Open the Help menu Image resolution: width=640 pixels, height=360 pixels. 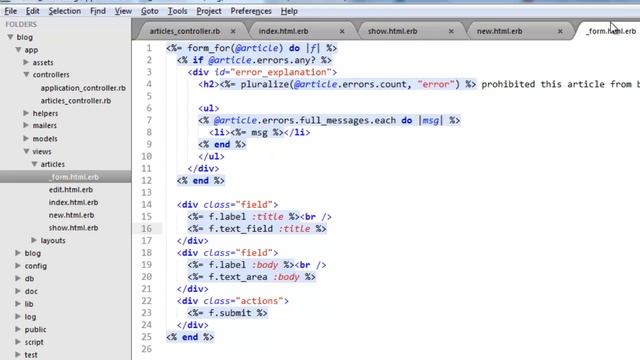click(x=289, y=11)
